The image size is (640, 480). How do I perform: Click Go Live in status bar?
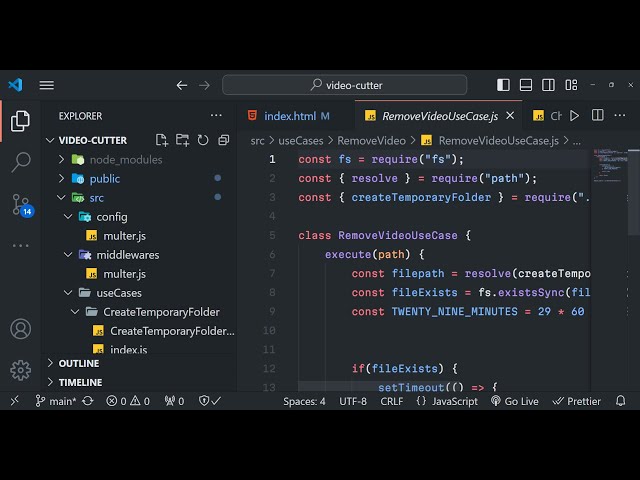(515, 401)
